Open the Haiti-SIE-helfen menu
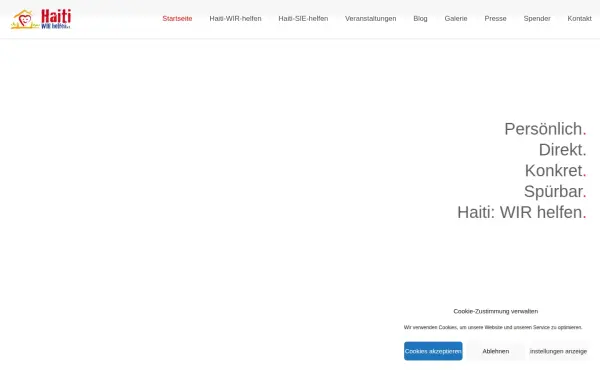The image size is (600, 375). pos(303,18)
